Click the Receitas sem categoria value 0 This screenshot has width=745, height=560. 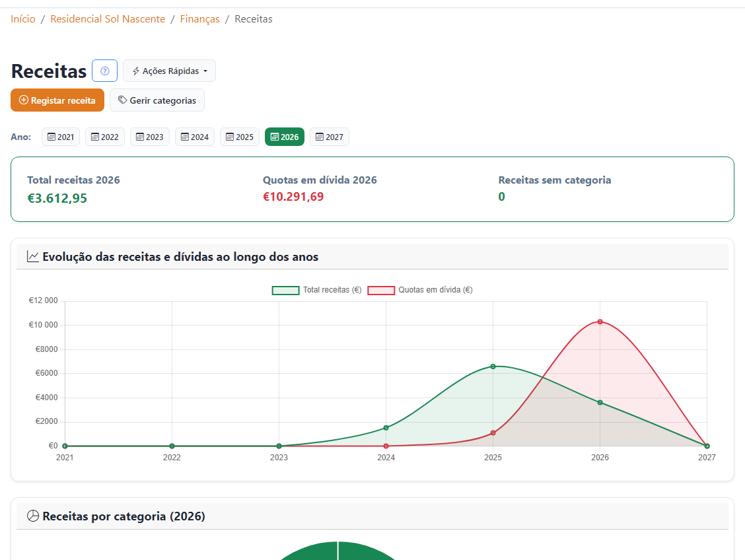pos(502,197)
